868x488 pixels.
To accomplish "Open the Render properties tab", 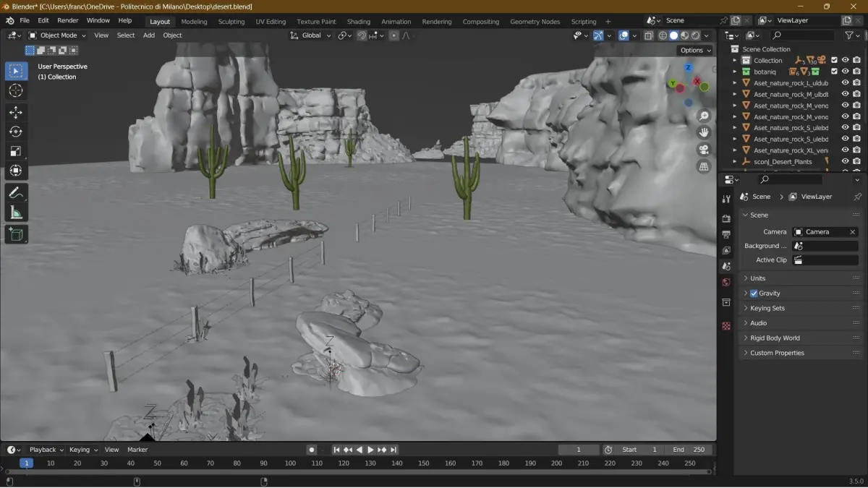I will pyautogui.click(x=726, y=218).
